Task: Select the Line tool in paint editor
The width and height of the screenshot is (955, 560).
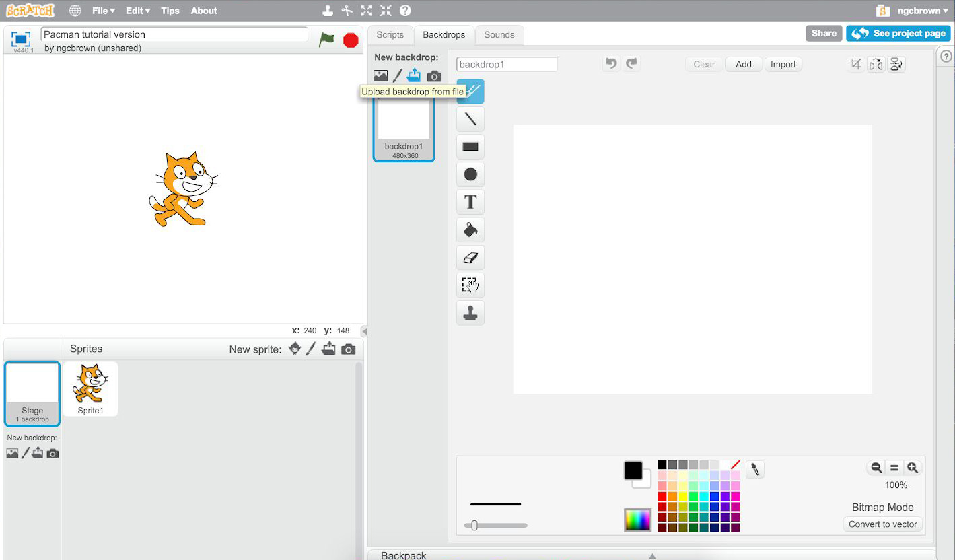Action: (x=470, y=119)
